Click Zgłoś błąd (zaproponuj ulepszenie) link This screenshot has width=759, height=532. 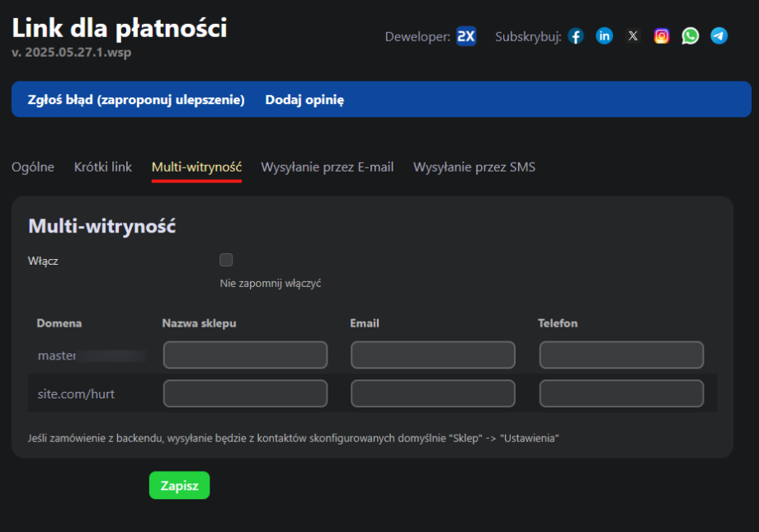coord(136,100)
